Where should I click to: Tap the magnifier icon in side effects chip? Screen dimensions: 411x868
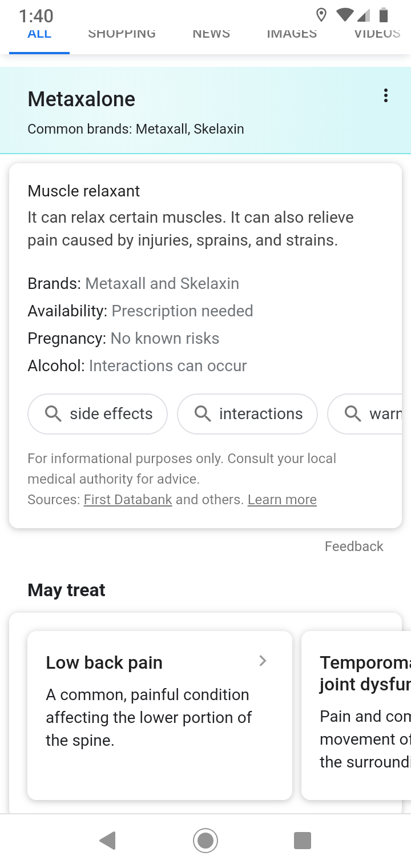coord(53,413)
